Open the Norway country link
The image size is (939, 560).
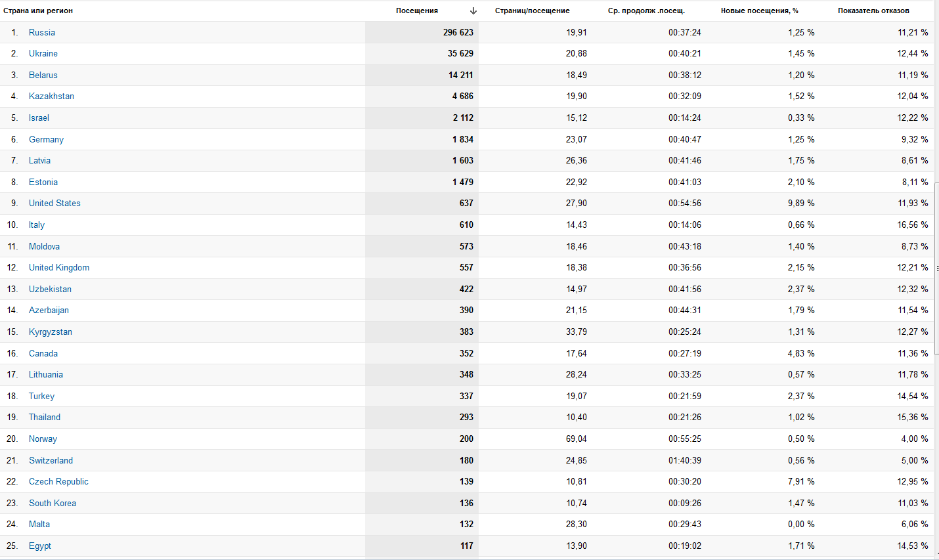[43, 439]
